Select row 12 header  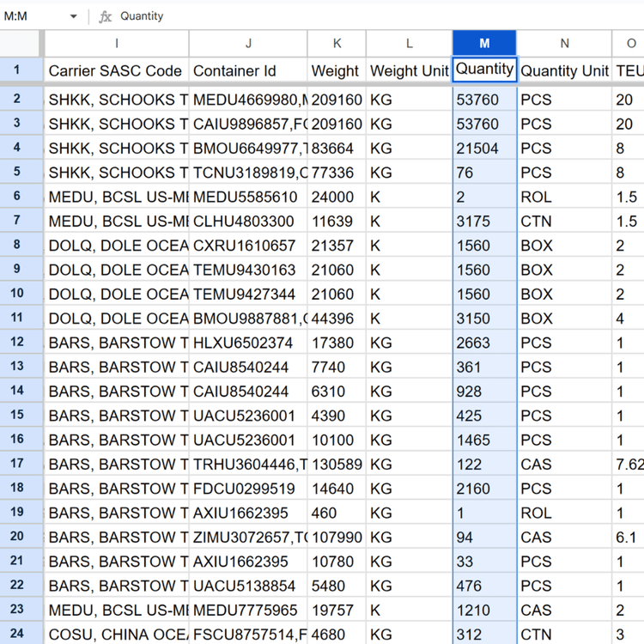[21, 342]
